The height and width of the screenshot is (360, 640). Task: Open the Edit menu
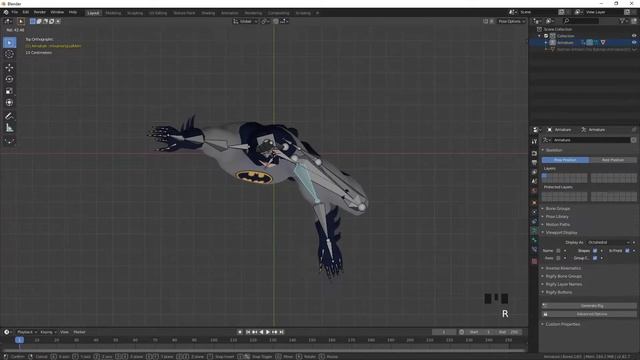[26, 12]
